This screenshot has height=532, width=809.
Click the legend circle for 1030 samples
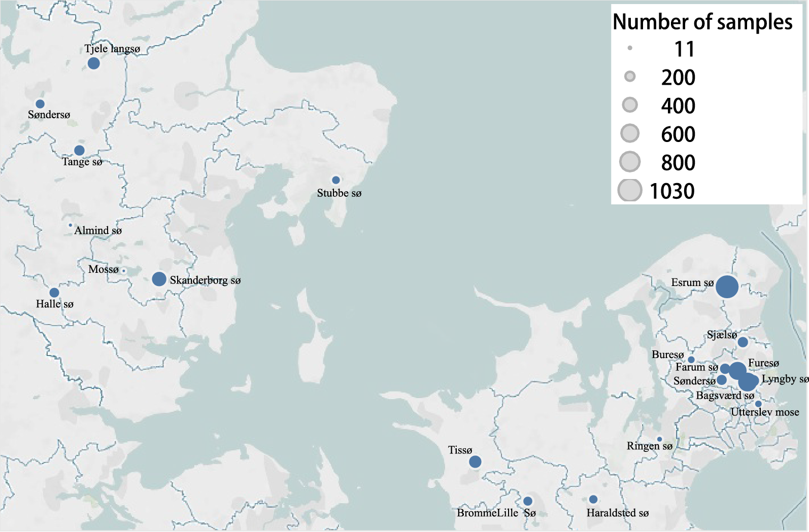click(x=630, y=190)
